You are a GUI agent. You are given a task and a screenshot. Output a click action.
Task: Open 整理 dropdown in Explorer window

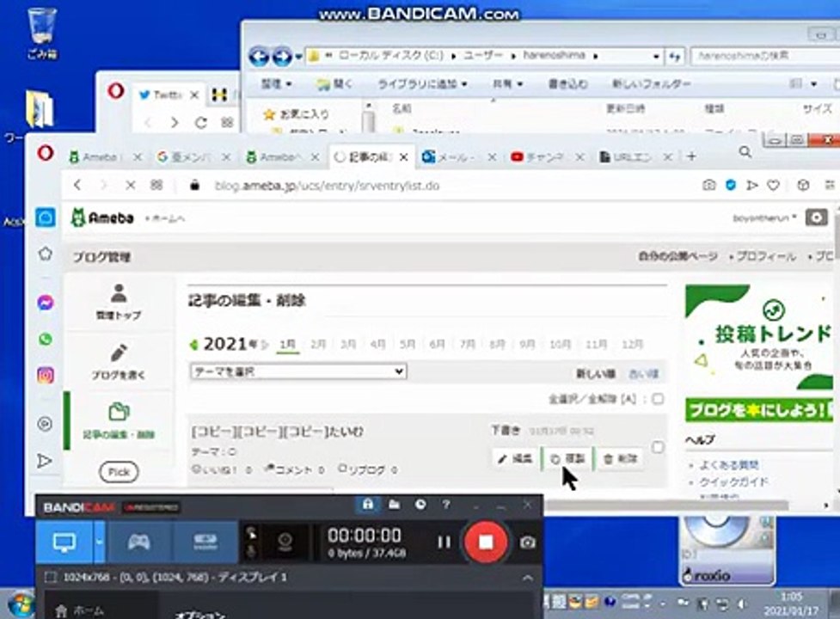click(276, 83)
